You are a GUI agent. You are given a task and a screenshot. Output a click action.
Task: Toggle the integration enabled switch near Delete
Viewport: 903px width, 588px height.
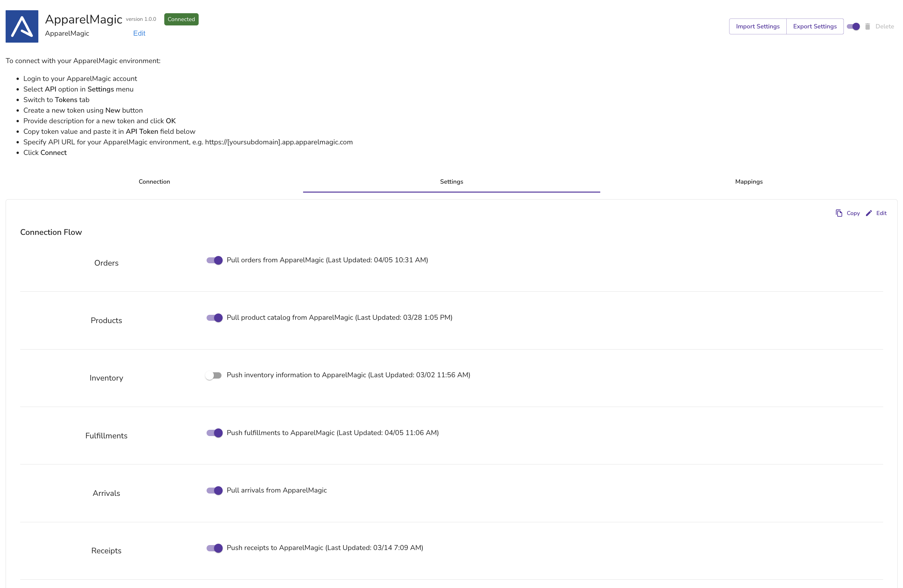click(x=853, y=26)
